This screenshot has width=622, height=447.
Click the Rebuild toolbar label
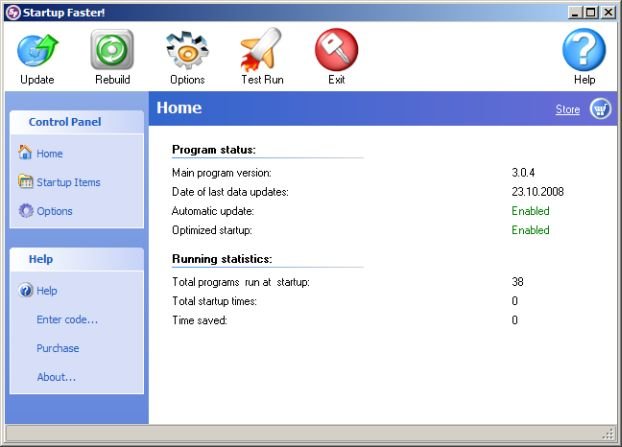pyautogui.click(x=113, y=79)
